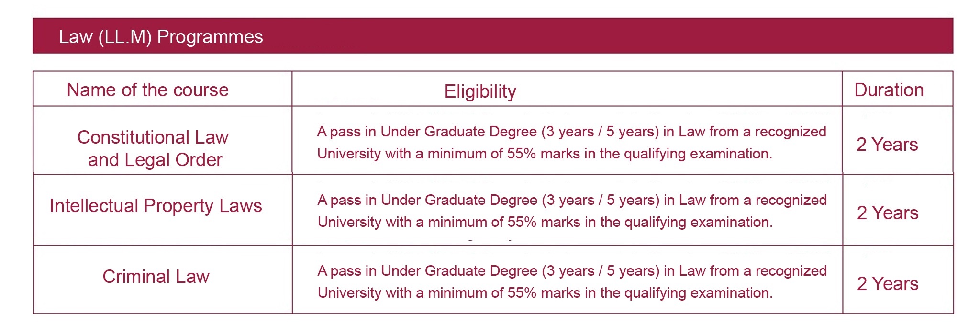Open the Intellectual Property Laws course

[156, 206]
